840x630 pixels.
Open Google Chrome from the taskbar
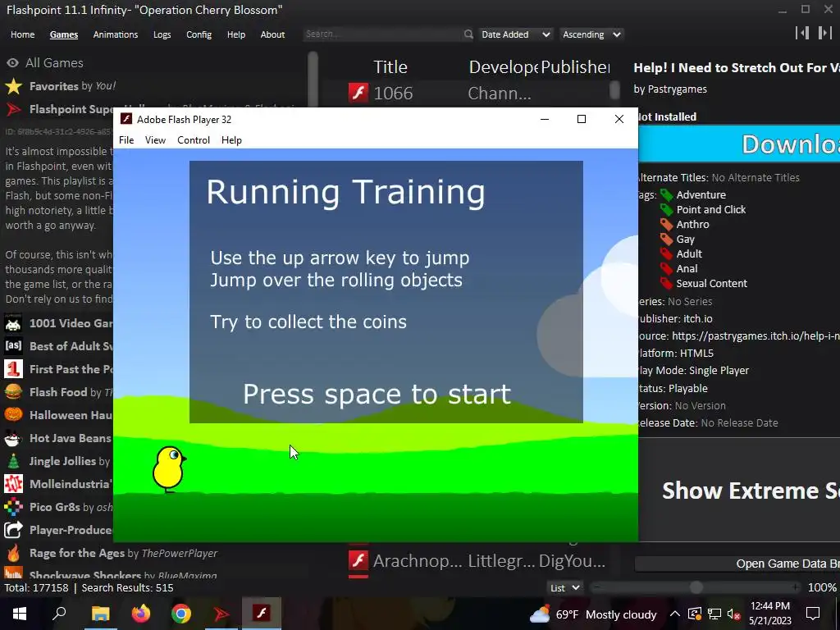pos(181,614)
